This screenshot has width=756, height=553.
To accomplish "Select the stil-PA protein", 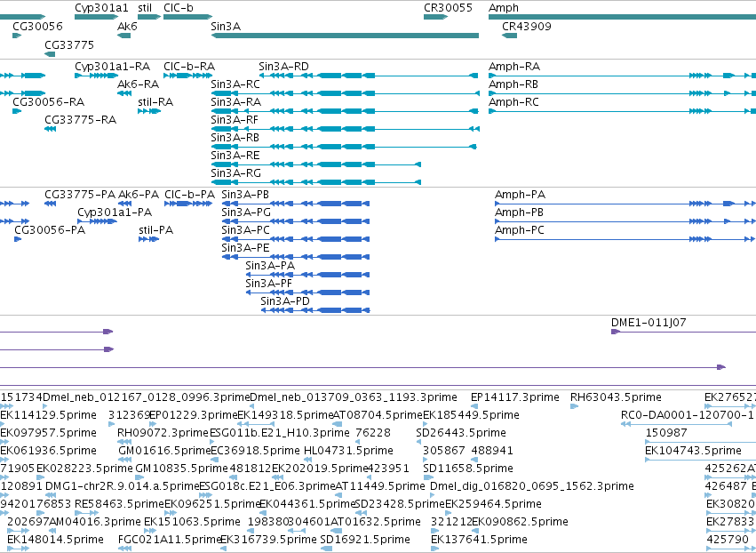I will (x=149, y=239).
